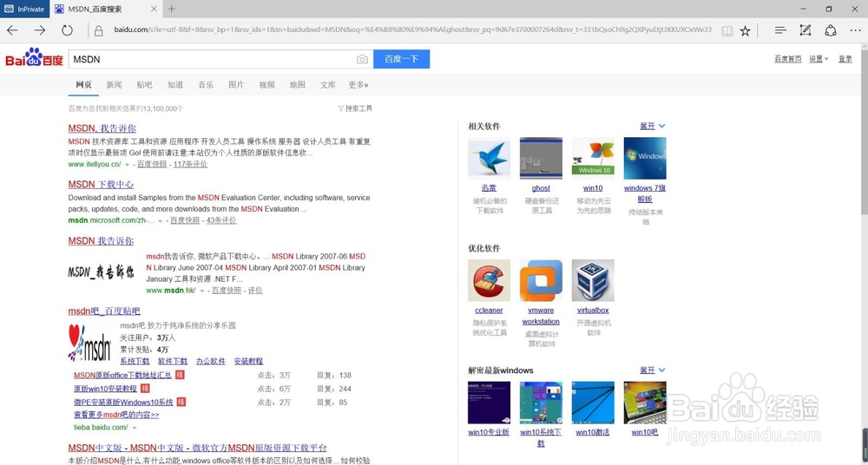Click the 迅雷 software thumbnail
Viewport: 868px width, 465px height.
click(x=489, y=158)
